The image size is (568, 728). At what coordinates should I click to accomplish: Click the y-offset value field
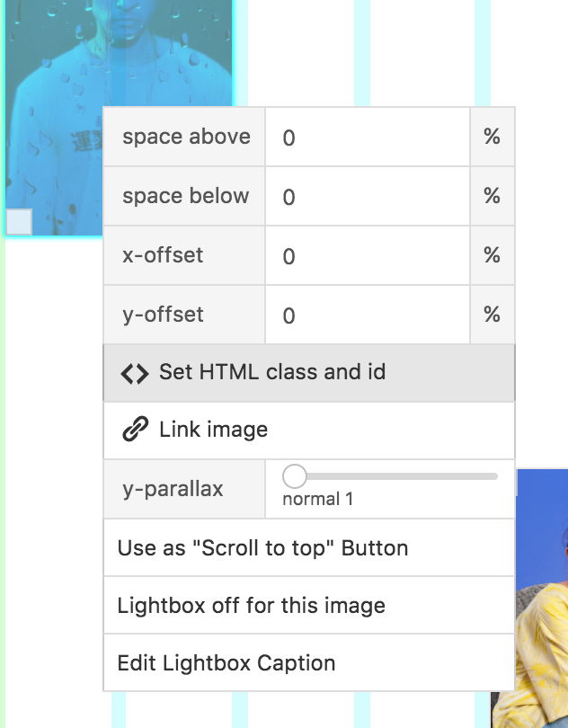(x=367, y=315)
